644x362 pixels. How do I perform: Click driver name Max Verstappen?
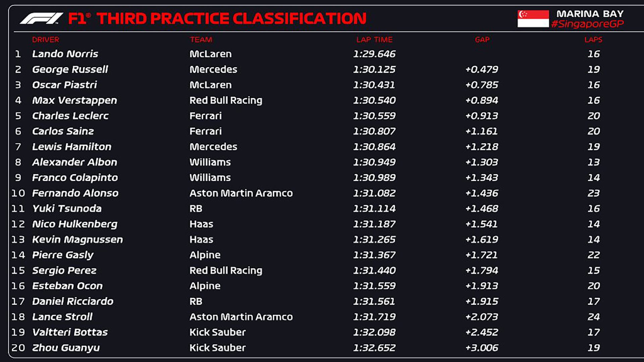point(74,100)
